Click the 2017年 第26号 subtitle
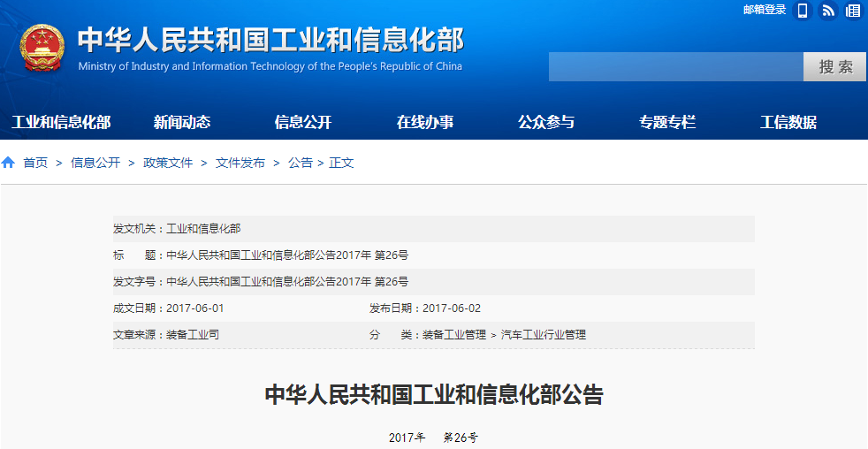 pos(433,438)
